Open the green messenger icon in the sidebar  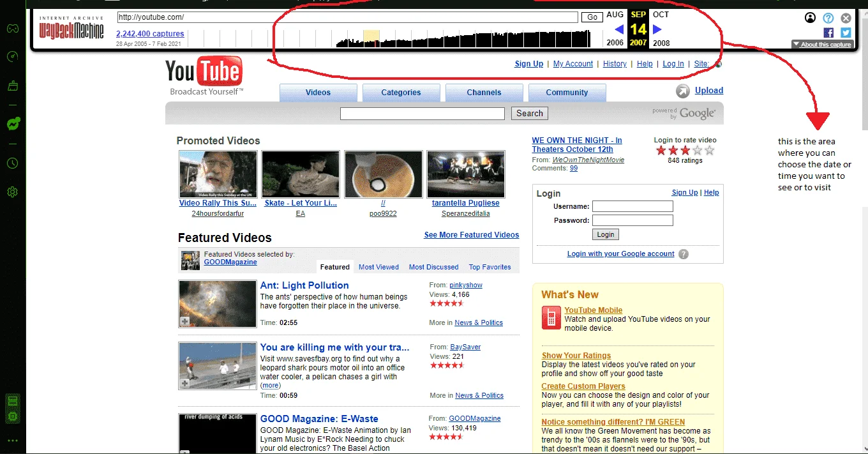[x=12, y=125]
